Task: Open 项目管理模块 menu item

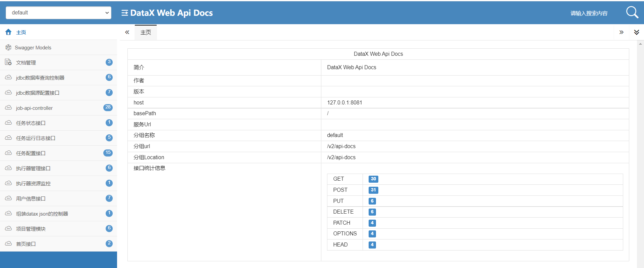Action: point(58,229)
